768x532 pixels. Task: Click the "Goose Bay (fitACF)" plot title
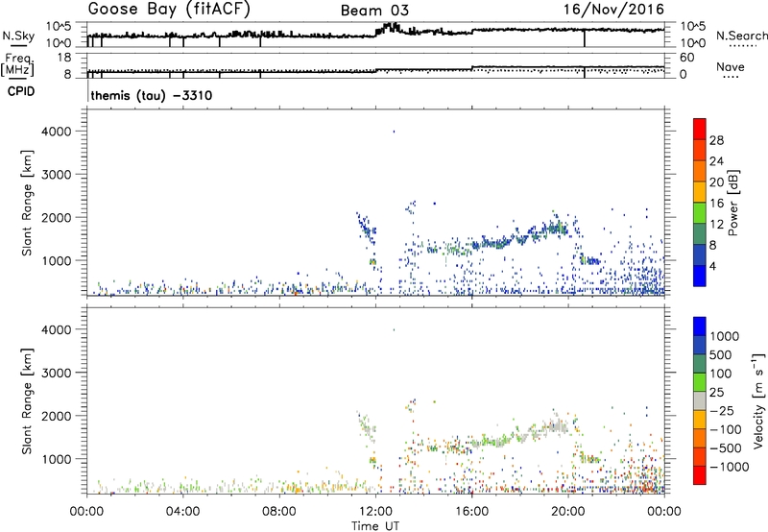(x=169, y=10)
